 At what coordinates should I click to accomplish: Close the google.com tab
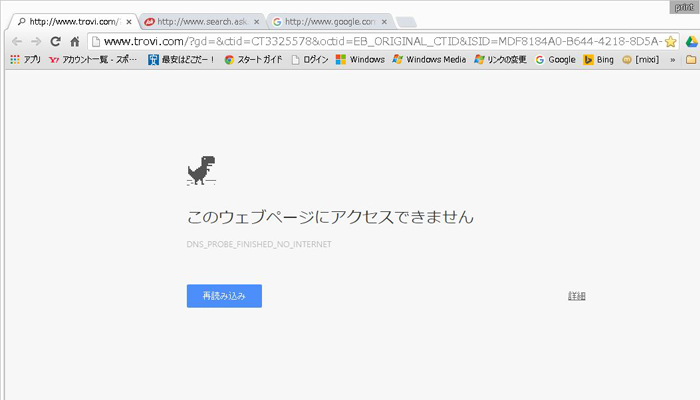coord(384,21)
